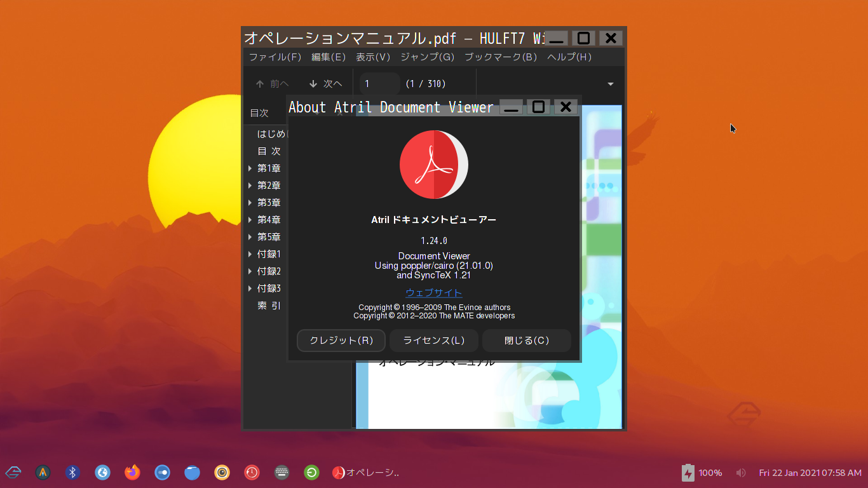The height and width of the screenshot is (488, 868).
Task: Launch the application finder icon with letter A
Action: point(43,472)
